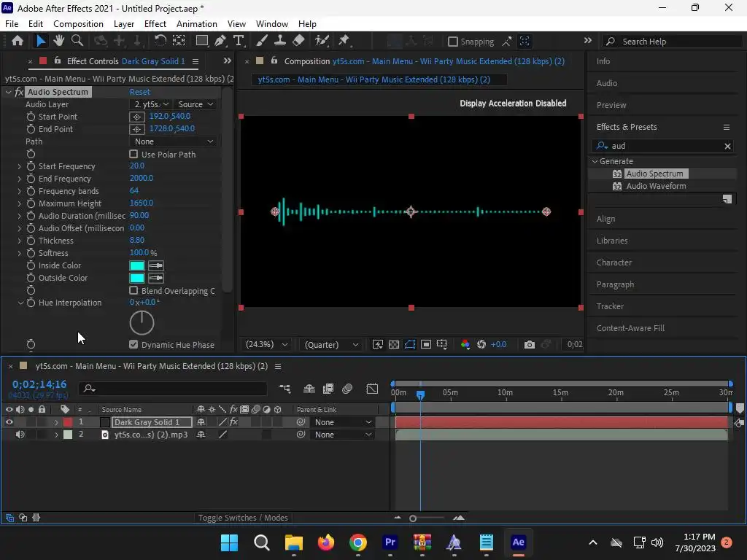Select the Zoom magnifier tool
This screenshot has height=560, width=747.
click(77, 41)
